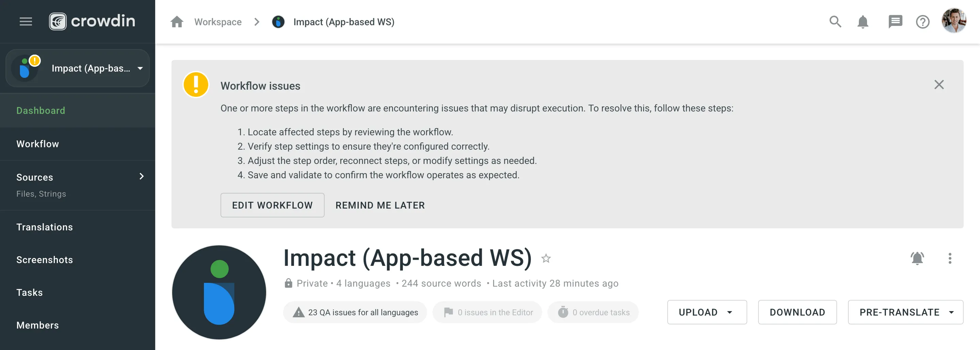This screenshot has height=350, width=980.
Task: Open the hamburger navigation menu
Action: tap(26, 21)
